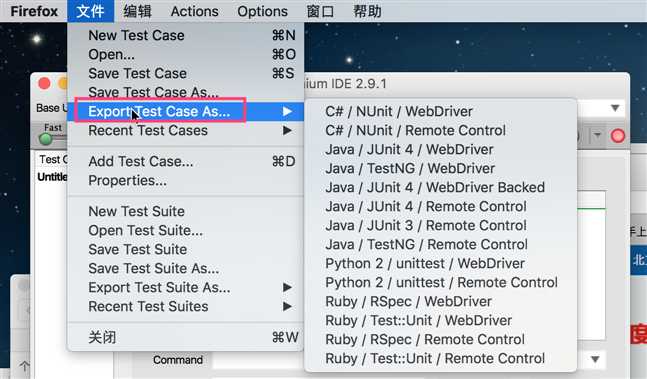This screenshot has height=379, width=647.
Task: Expand the Base URL dropdown arrow
Action: click(x=615, y=108)
